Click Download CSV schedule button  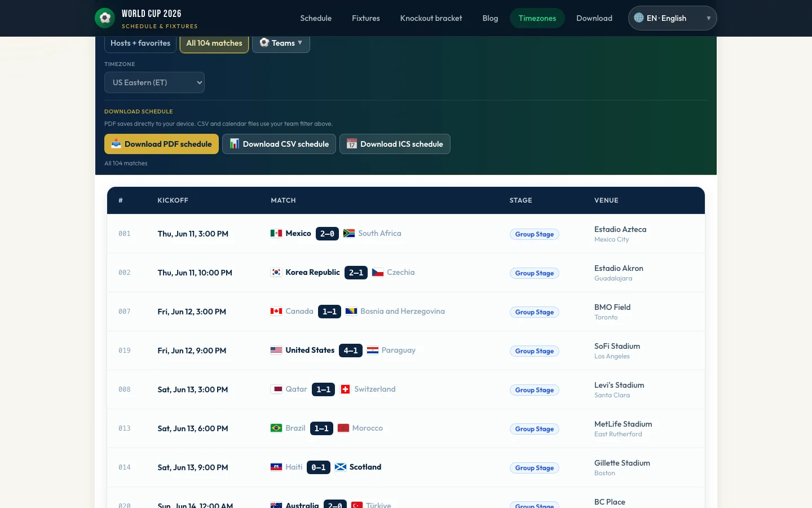[x=279, y=144]
